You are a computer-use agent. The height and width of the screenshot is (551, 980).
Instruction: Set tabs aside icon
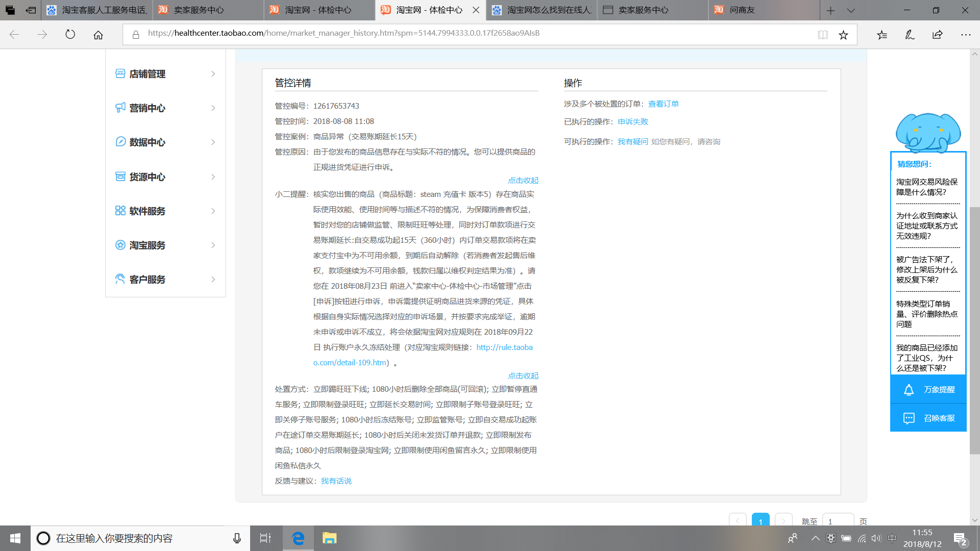point(31,10)
